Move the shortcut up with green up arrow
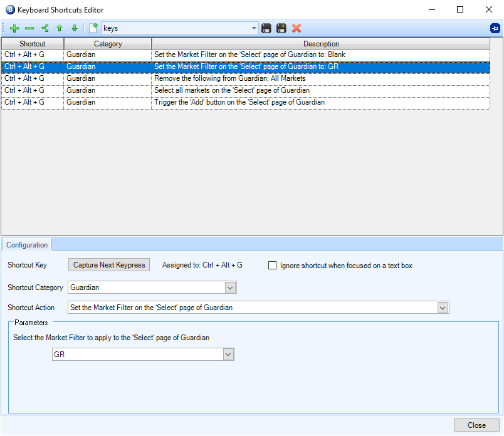Viewport: 504px width, 436px height. pyautogui.click(x=60, y=28)
